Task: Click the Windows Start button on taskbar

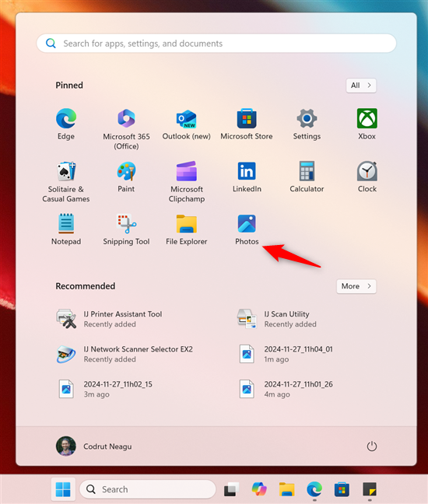Action: click(x=63, y=489)
